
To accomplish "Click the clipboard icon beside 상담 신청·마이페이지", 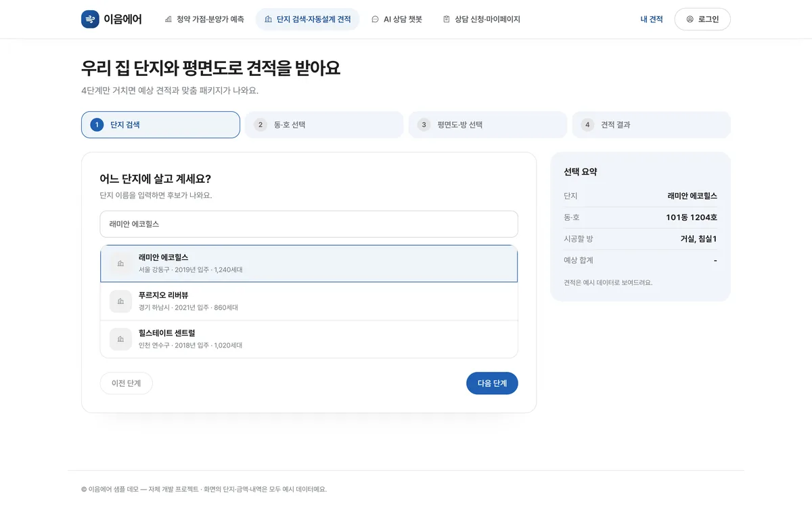I will [x=447, y=20].
